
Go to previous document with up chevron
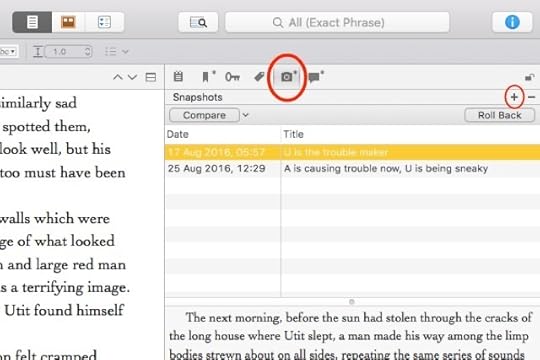coord(118,77)
